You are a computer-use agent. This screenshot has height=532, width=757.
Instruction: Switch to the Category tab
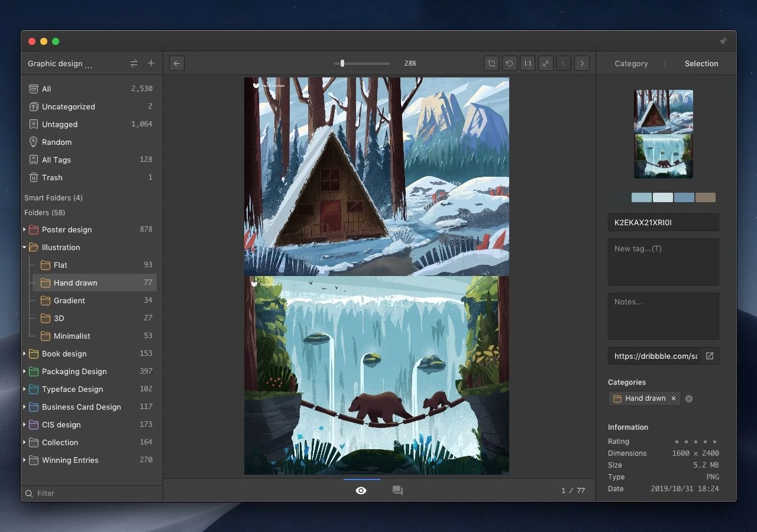(x=631, y=63)
